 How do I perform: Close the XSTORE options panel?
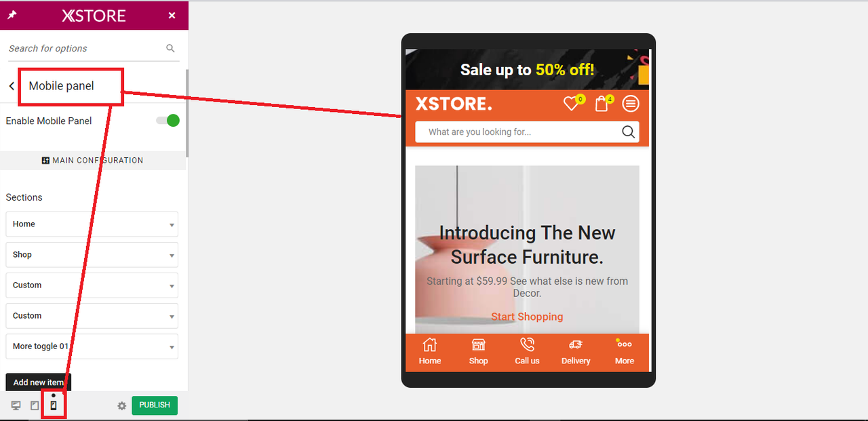pyautogui.click(x=172, y=16)
